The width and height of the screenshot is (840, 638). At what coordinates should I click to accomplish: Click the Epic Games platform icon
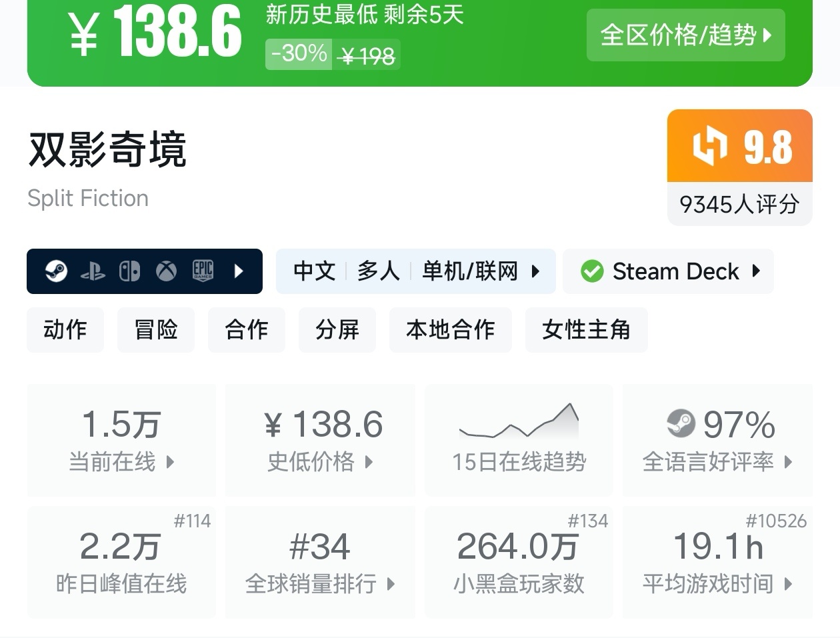coord(203,271)
